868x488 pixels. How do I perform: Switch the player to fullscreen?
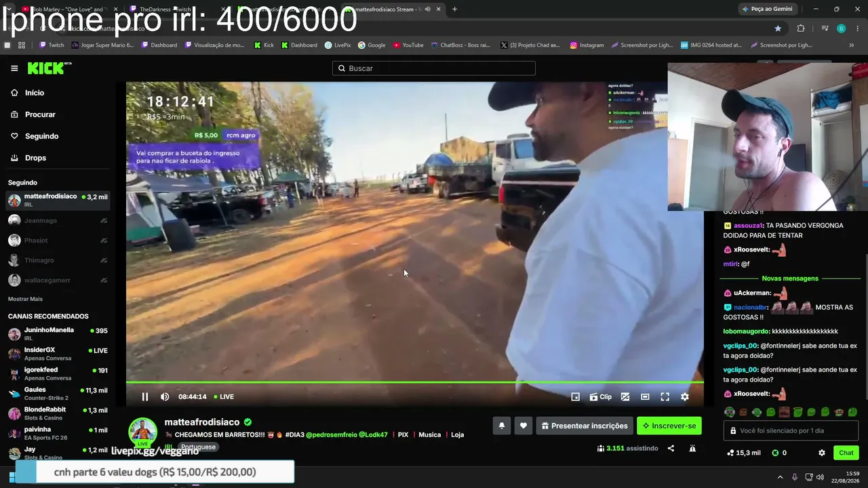665,397
